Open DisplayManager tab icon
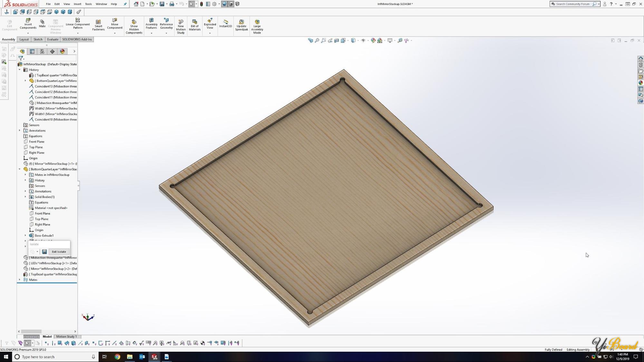This screenshot has height=362, width=644. (62, 51)
